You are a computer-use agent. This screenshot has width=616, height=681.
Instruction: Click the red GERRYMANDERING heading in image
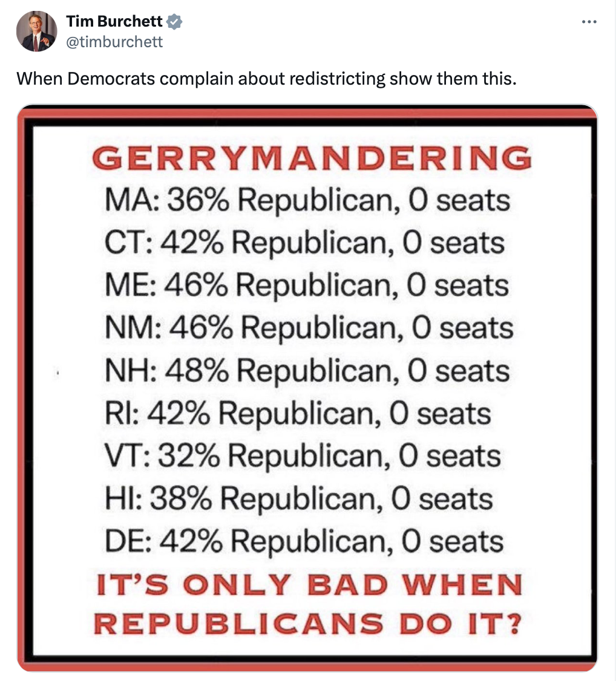(313, 158)
